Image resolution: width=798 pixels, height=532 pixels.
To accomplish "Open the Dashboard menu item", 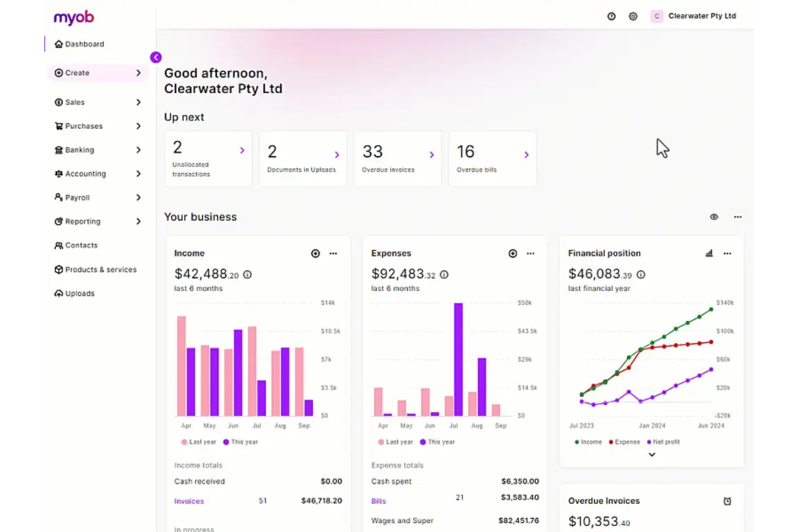I will pyautogui.click(x=98, y=44).
